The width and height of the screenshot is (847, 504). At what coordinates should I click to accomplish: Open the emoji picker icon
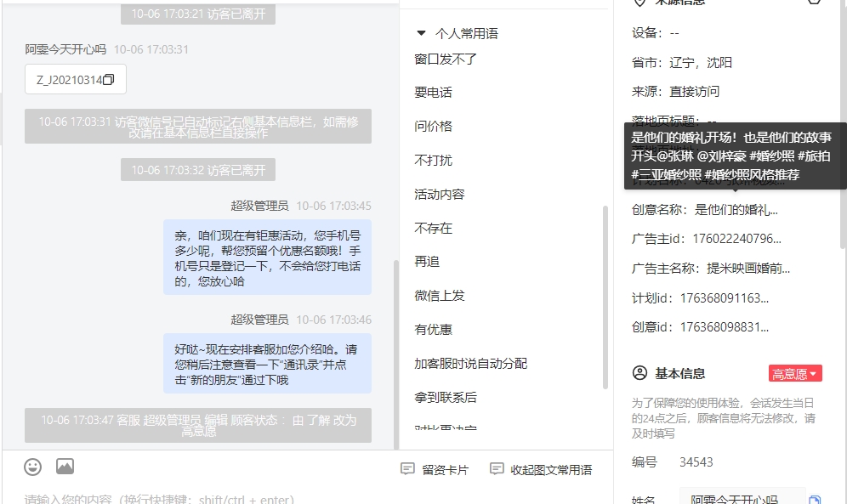click(x=32, y=467)
